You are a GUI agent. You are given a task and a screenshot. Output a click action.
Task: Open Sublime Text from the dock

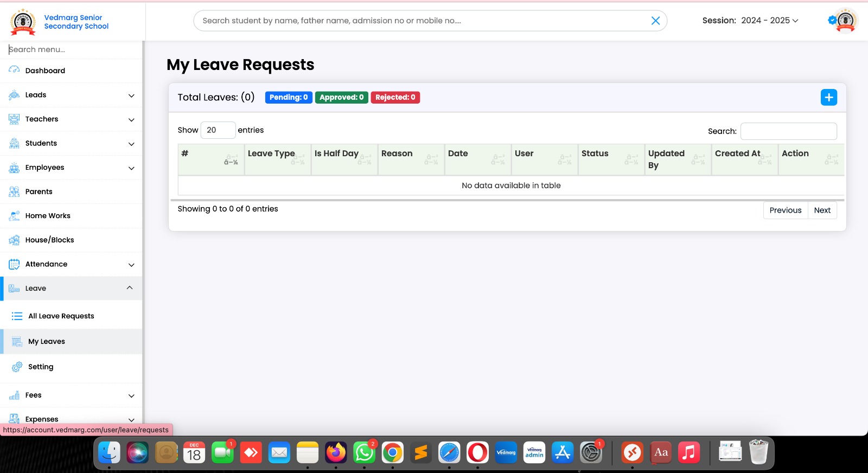point(421,452)
